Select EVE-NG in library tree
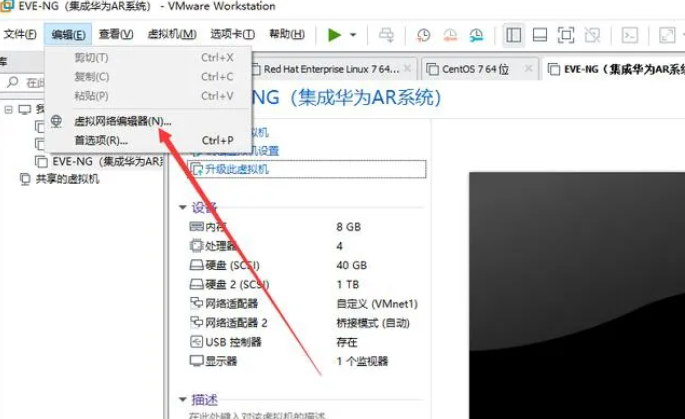This screenshot has height=419, width=685. [99, 162]
